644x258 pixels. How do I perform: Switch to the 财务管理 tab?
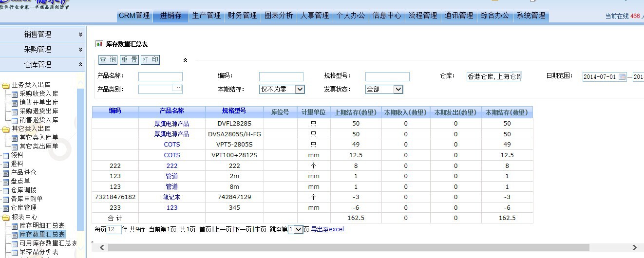242,16
